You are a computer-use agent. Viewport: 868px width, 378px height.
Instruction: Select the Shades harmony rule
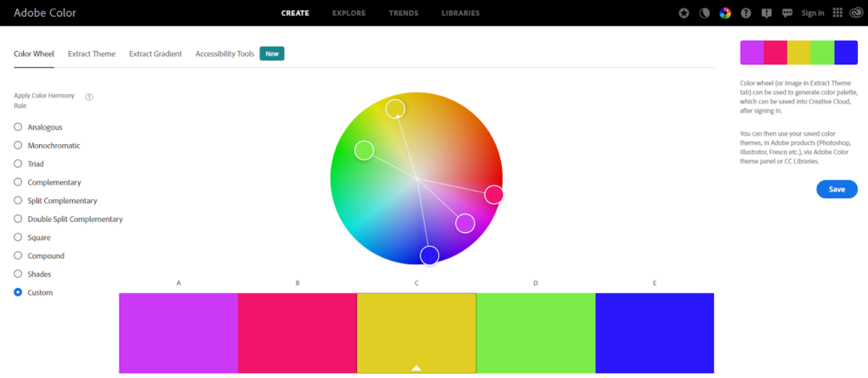[18, 274]
